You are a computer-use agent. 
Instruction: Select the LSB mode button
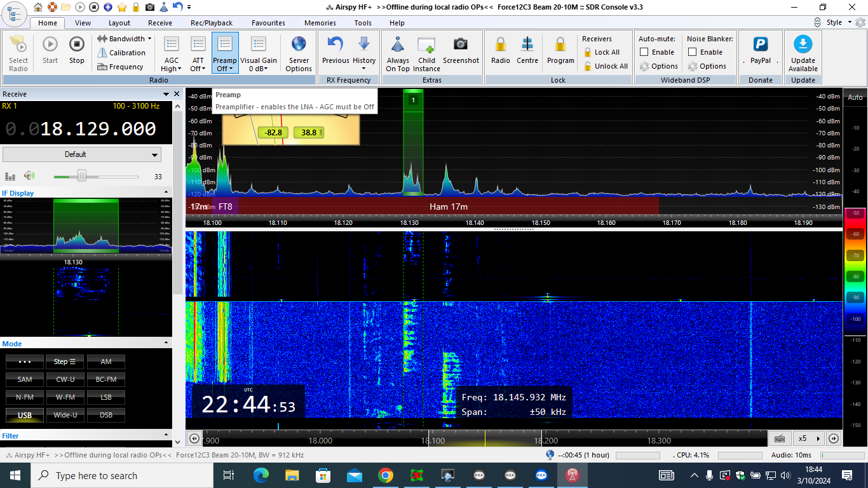pos(106,397)
